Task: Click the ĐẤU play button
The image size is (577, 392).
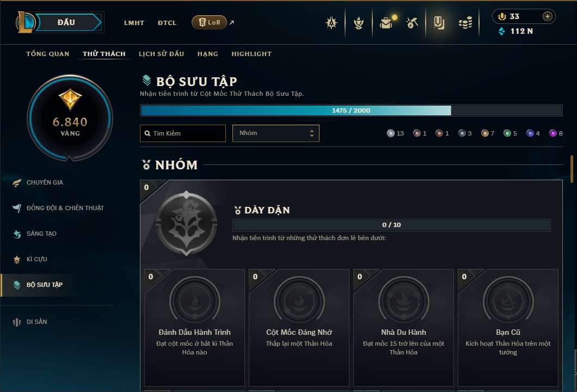Action: coord(67,22)
